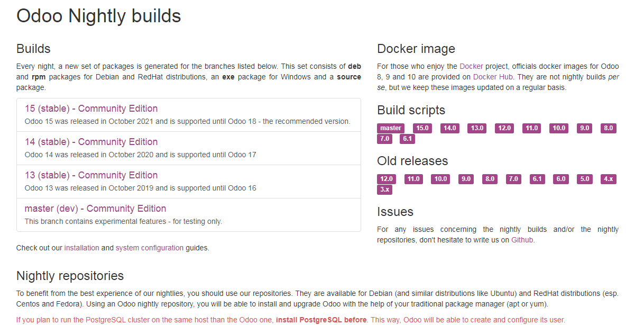644x325 pixels.
Task: Follow the system configuration guide link
Action: click(150, 248)
